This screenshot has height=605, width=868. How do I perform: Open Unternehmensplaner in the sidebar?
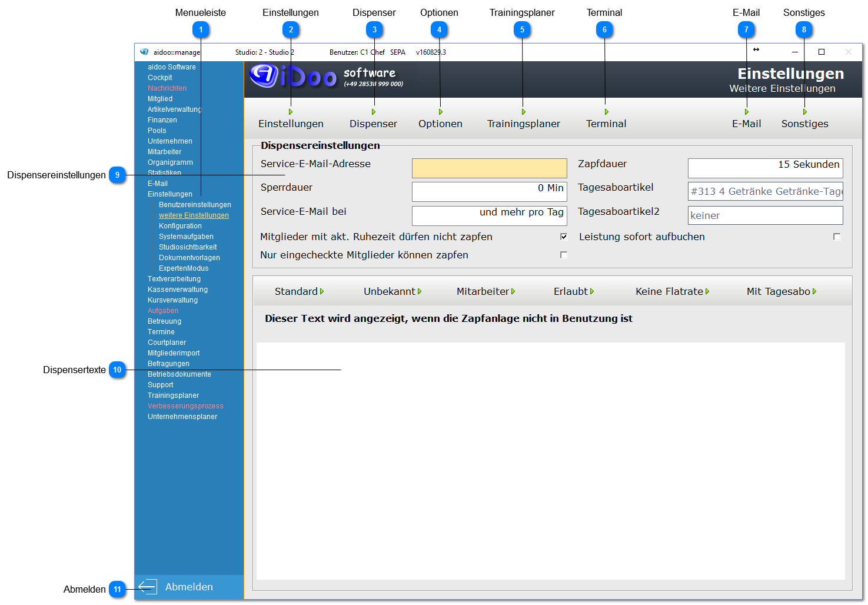click(x=182, y=417)
